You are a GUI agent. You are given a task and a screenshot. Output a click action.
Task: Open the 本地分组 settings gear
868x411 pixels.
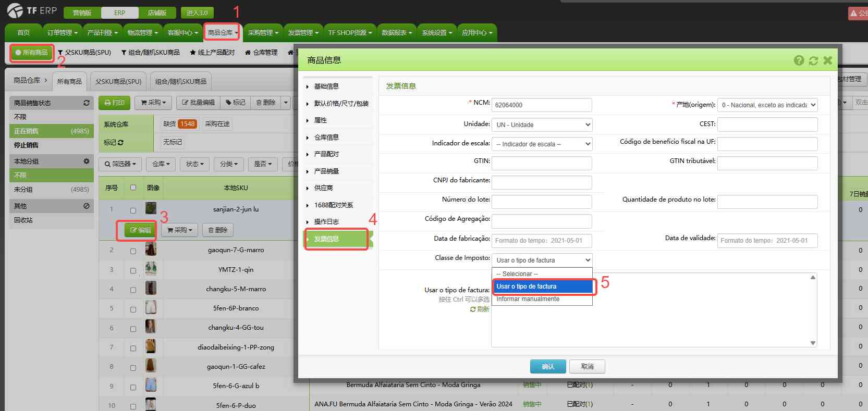point(87,161)
